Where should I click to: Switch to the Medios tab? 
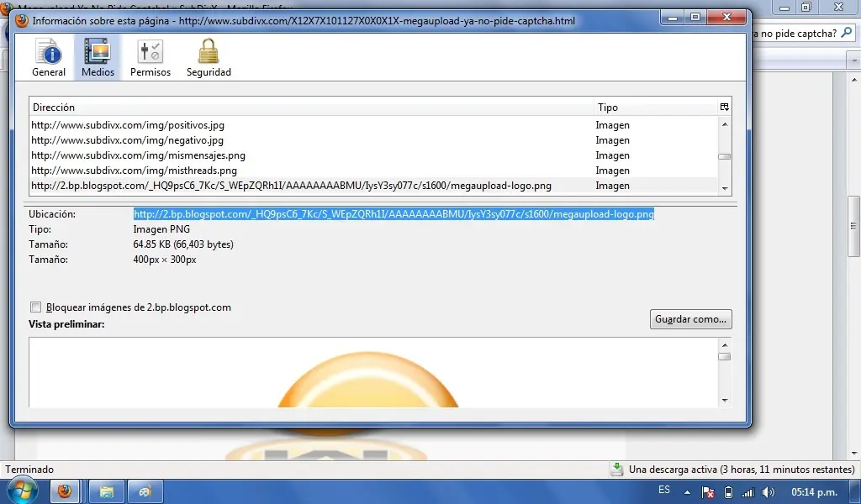pos(98,58)
